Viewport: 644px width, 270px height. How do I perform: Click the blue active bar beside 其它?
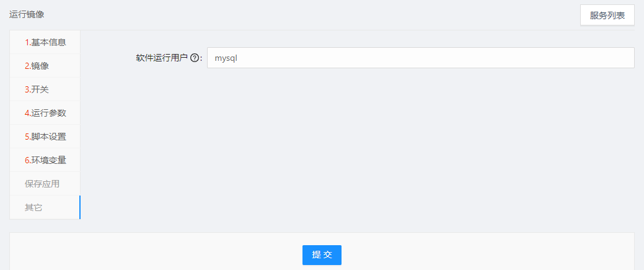tap(79, 207)
